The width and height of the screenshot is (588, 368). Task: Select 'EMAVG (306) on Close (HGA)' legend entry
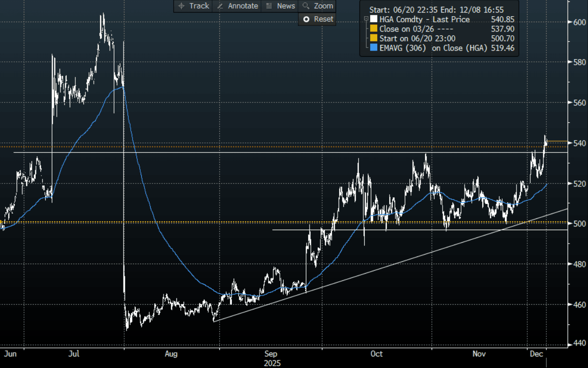433,48
